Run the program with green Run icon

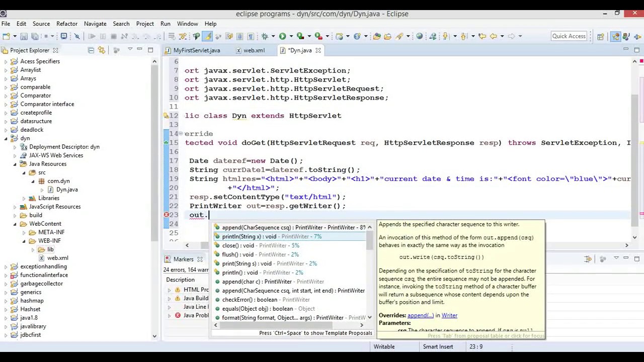tap(282, 36)
